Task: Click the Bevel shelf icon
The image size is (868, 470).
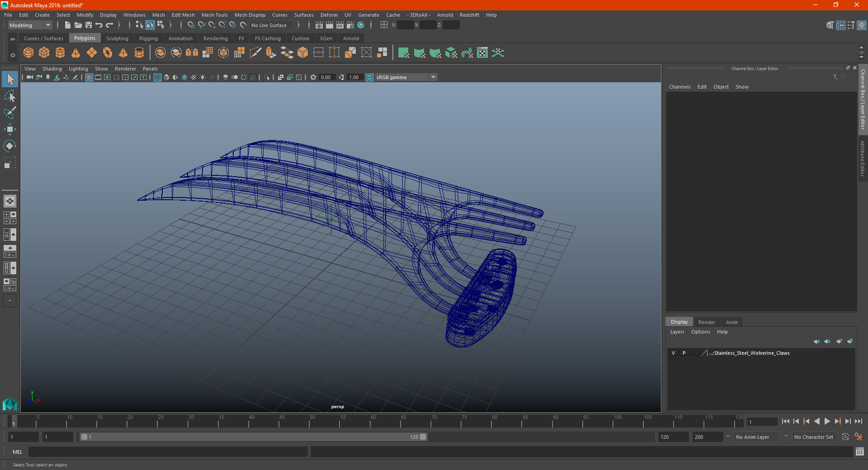Action: (x=302, y=53)
